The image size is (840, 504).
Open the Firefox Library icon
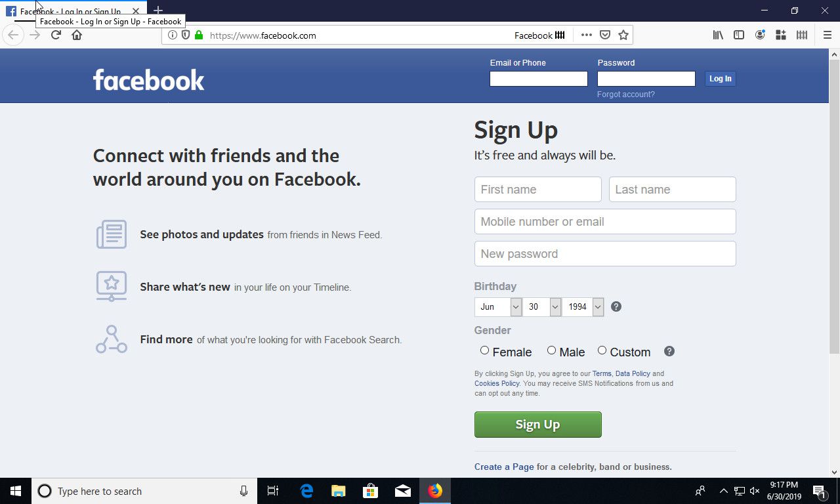pos(718,35)
